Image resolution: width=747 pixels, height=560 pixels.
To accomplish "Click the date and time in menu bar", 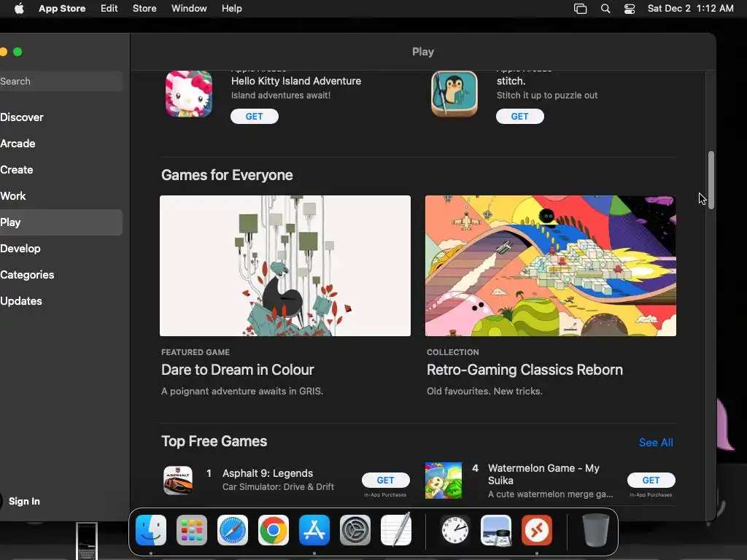I will click(690, 8).
